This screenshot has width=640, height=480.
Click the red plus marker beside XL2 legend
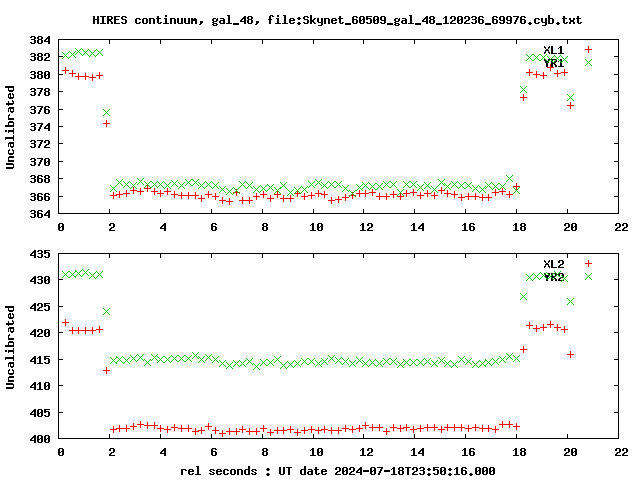coord(588,263)
